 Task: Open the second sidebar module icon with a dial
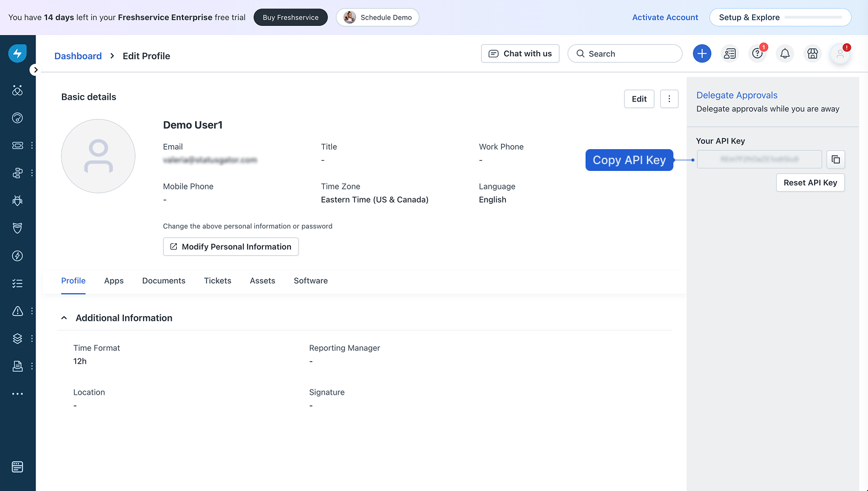tap(17, 118)
